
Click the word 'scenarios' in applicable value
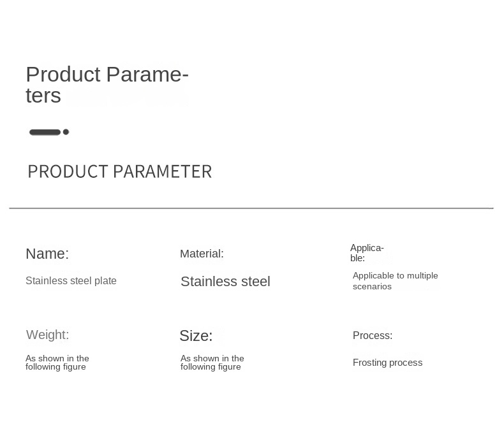(x=372, y=287)
